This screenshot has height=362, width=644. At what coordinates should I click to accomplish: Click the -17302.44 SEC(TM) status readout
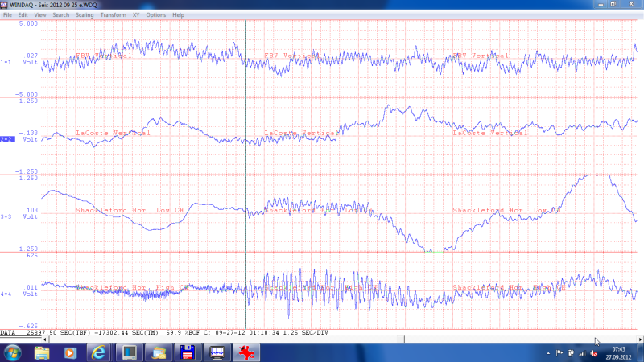coord(126,333)
